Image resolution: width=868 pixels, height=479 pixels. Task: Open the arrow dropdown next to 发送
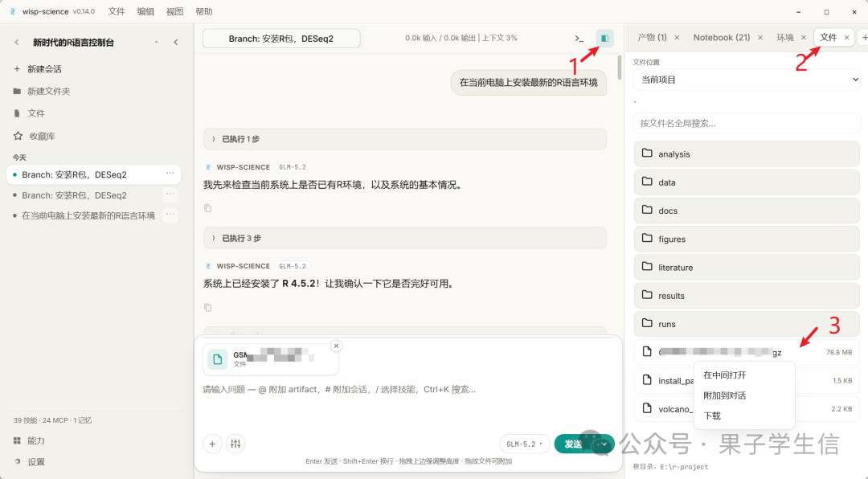(x=604, y=444)
